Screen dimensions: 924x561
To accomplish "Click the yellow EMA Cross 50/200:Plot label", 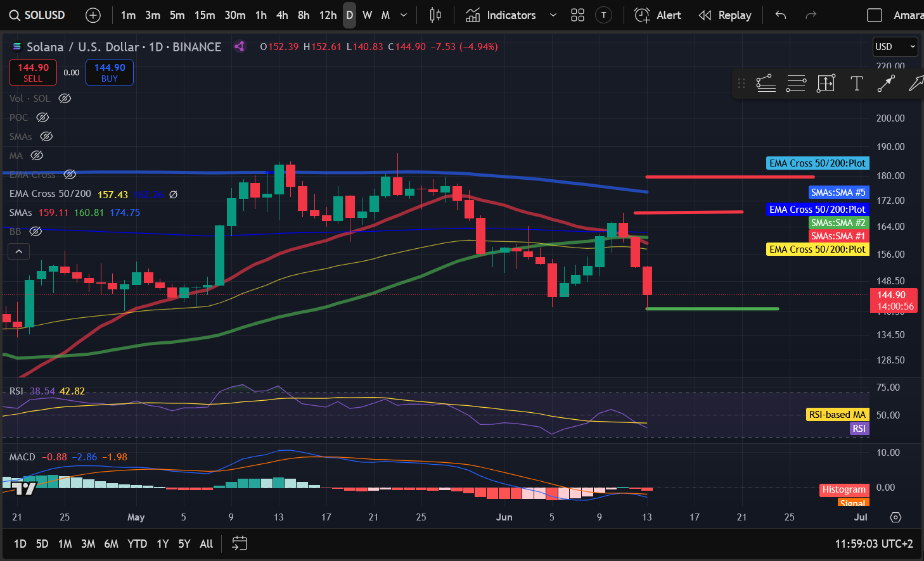I will tap(818, 249).
